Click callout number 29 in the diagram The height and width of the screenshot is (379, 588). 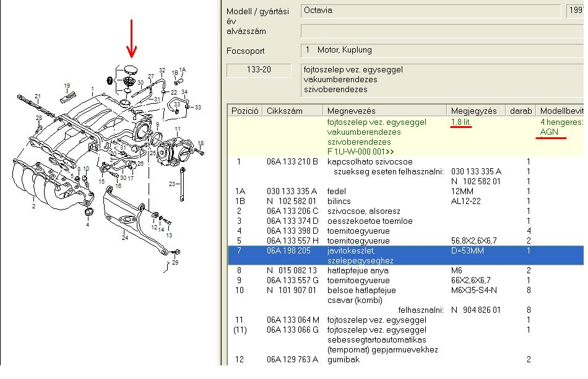[175, 263]
